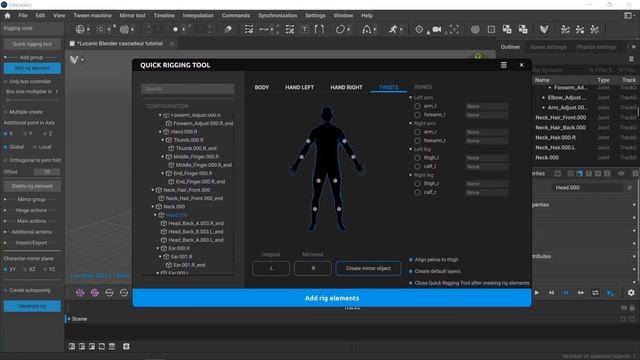Image resolution: width=640 pixels, height=360 pixels.
Task: Switch to the BODY tab
Action: point(262,87)
